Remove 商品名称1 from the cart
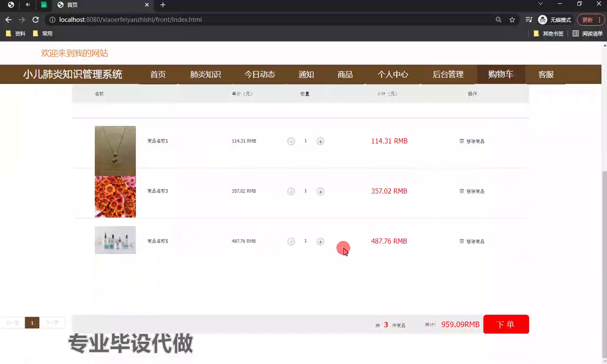The width and height of the screenshot is (607, 364). coord(472,141)
